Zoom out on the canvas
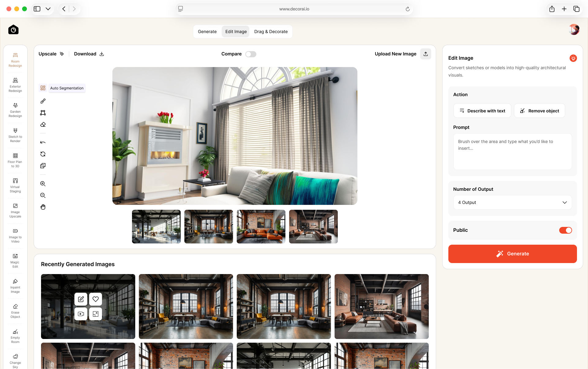Viewport: 588px width, 369px height. coord(43,195)
